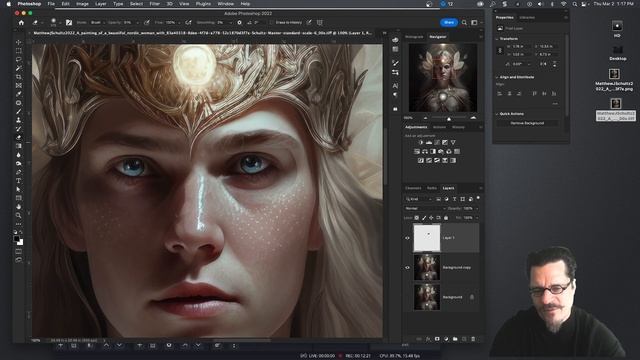Select the Eraser tool

pos(19,137)
